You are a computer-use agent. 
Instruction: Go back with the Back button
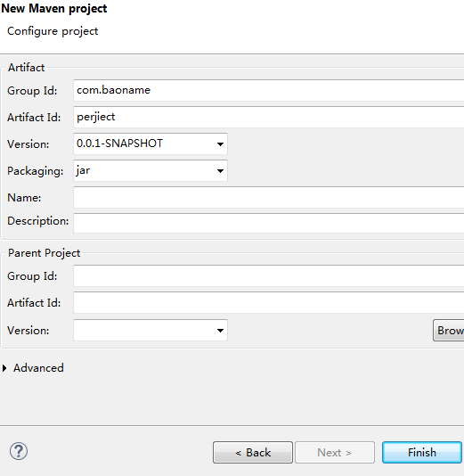point(253,453)
